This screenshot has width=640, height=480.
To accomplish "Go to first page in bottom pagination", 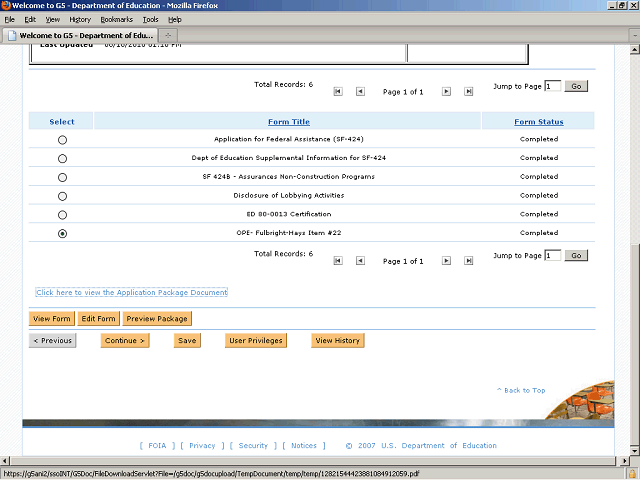I will click(338, 260).
